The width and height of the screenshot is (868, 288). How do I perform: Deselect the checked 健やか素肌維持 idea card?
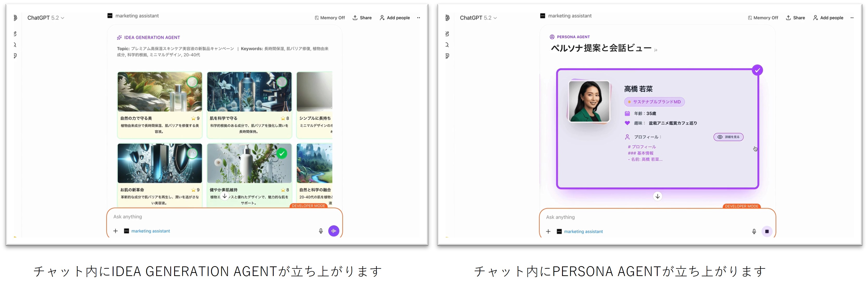282,153
